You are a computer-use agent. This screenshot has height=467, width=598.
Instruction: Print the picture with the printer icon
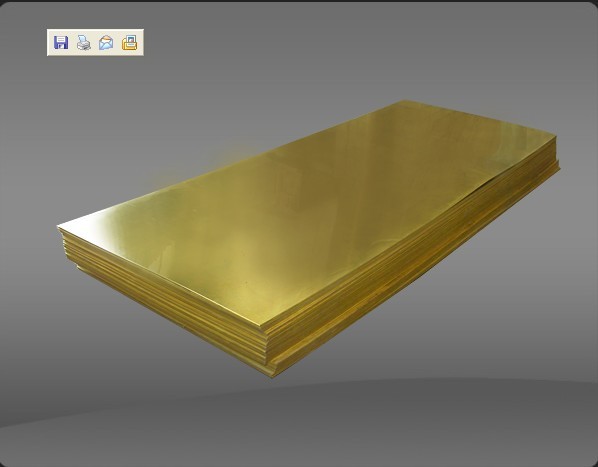[x=84, y=42]
